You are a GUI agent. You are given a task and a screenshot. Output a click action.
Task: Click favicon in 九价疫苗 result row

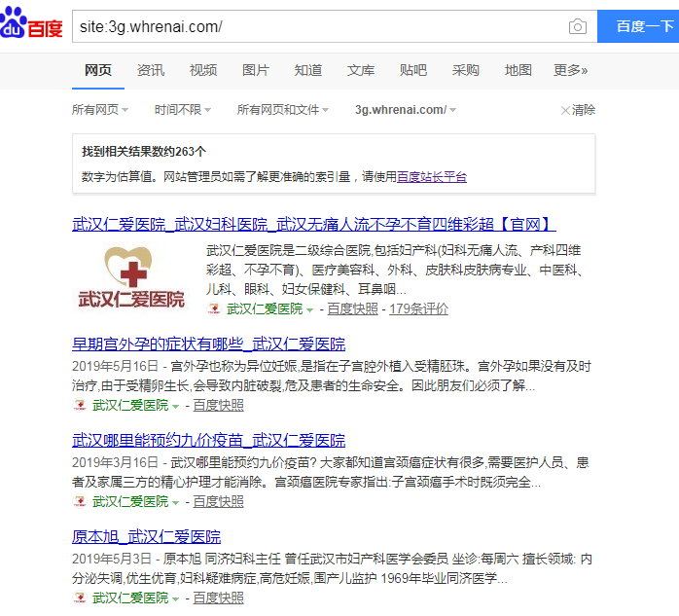tap(80, 501)
